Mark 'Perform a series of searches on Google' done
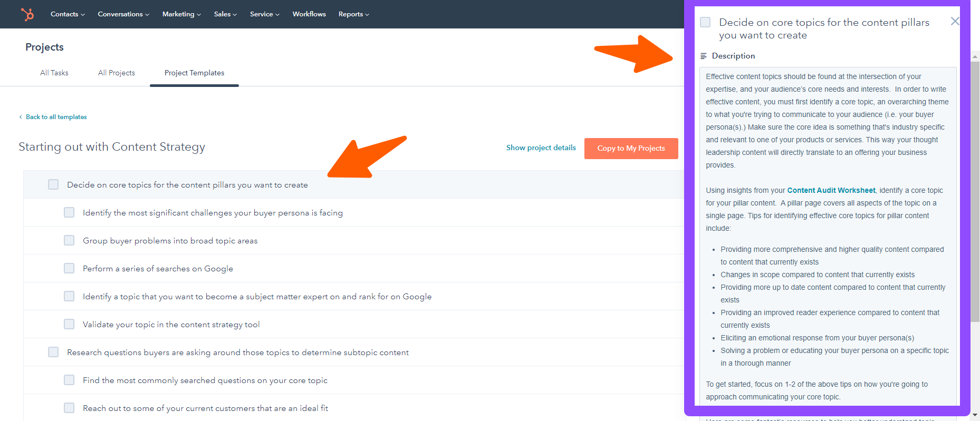 (x=69, y=268)
